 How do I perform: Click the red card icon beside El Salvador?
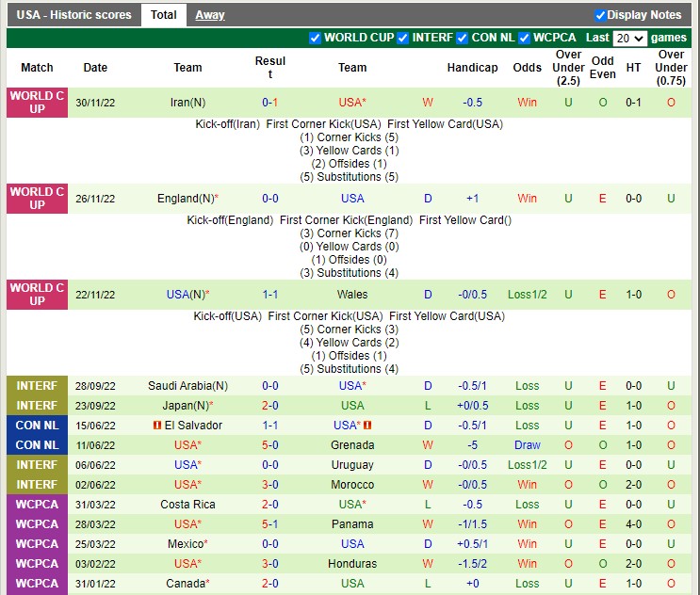156,426
